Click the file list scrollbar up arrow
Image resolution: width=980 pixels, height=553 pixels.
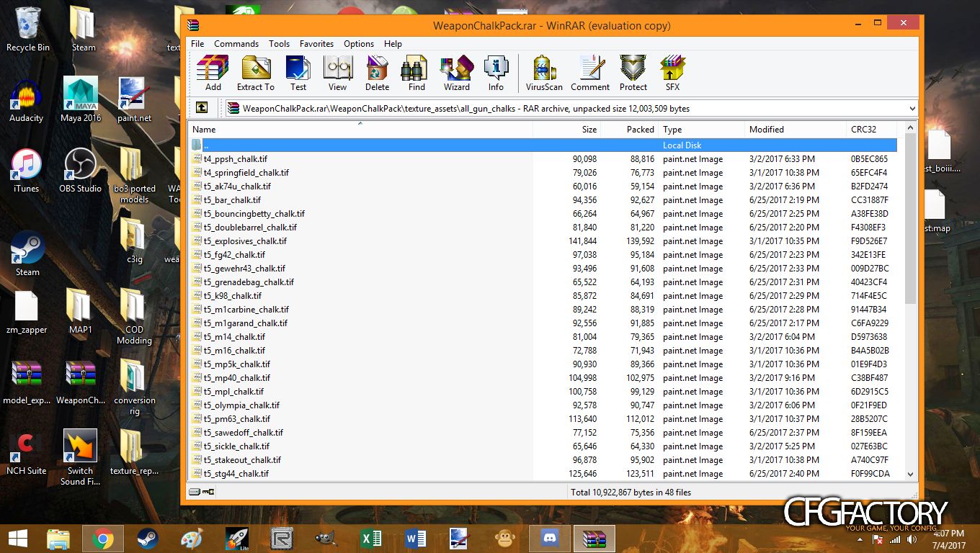click(911, 128)
